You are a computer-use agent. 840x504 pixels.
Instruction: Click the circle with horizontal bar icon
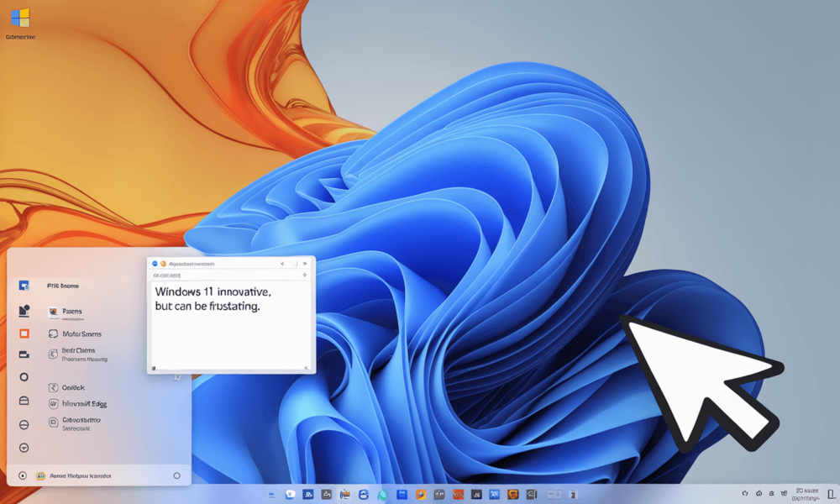[x=24, y=425]
